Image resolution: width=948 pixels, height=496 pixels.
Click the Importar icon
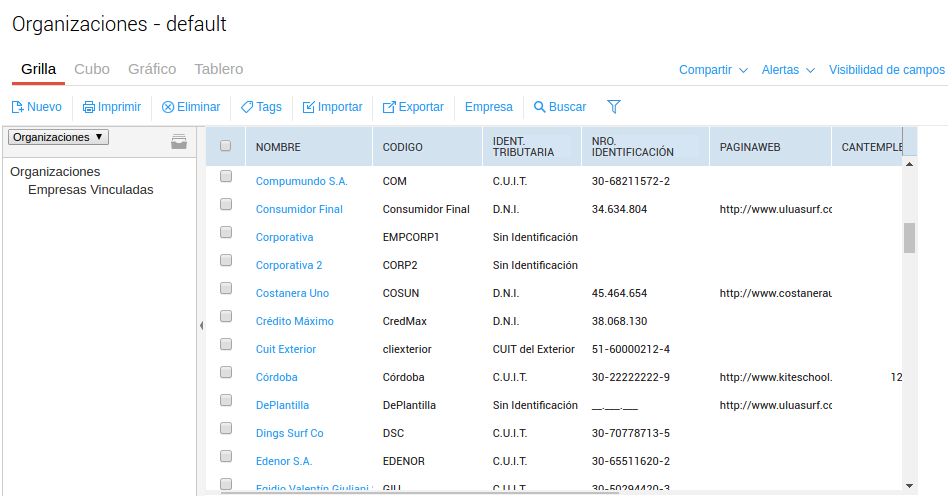[x=309, y=107]
